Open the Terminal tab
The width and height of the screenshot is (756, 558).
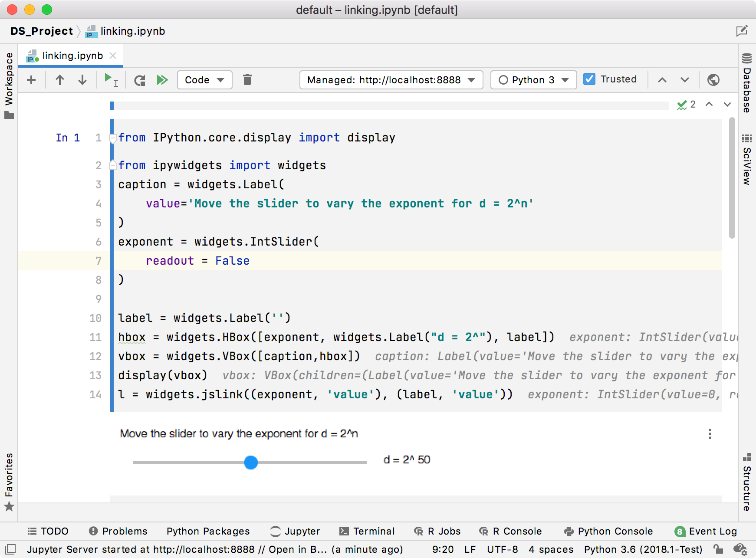coord(367,531)
